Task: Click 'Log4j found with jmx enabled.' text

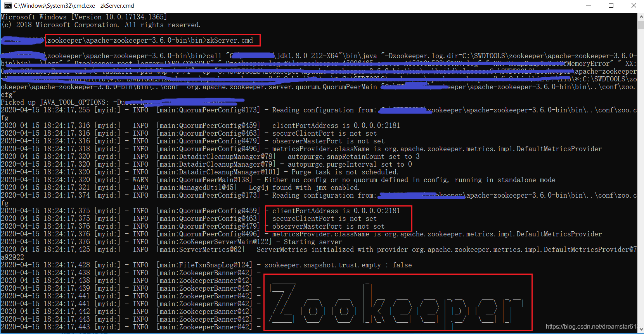Action: (x=304, y=188)
